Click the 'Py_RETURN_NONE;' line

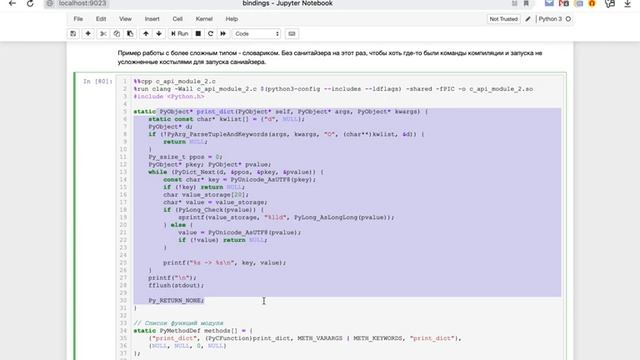176,300
